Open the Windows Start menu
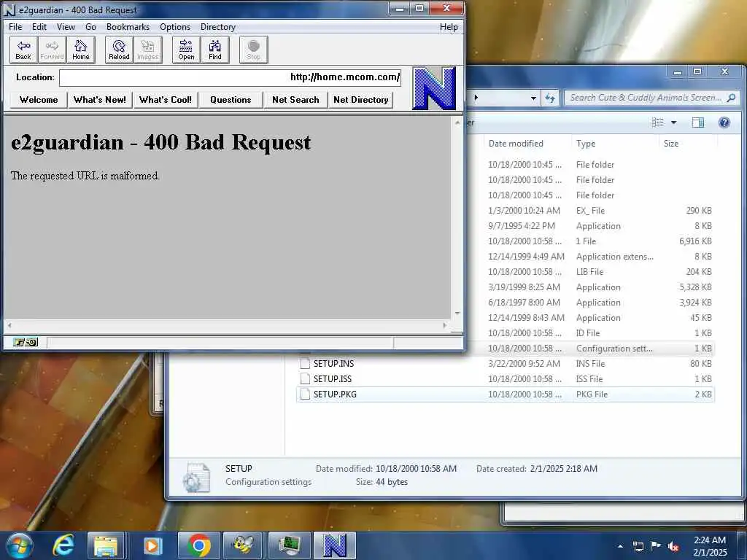This screenshot has width=747, height=560. click(18, 545)
